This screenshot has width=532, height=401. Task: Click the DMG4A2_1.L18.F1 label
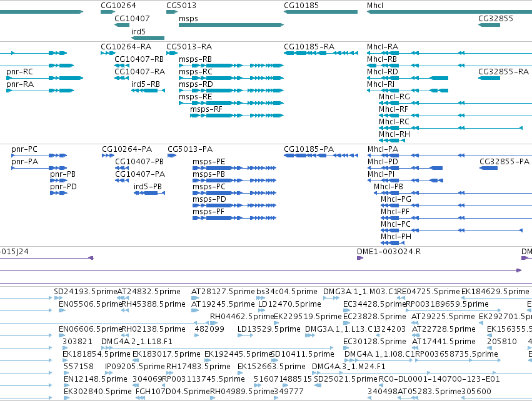pos(137,341)
